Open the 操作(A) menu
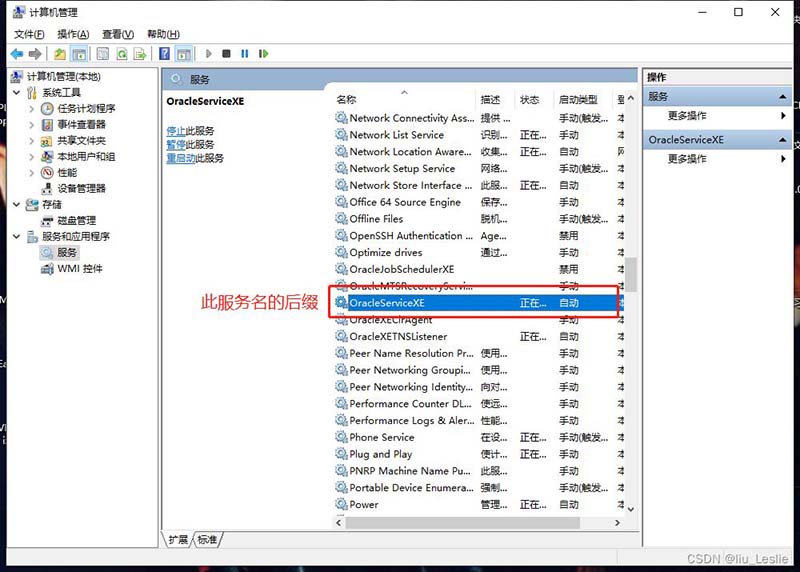The height and width of the screenshot is (572, 800). [x=73, y=34]
